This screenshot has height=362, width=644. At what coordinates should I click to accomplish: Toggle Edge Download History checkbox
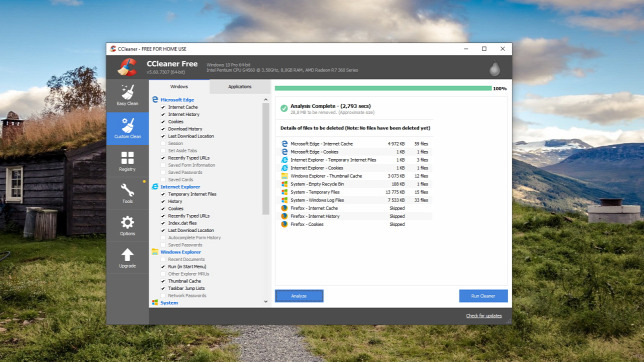[x=163, y=129]
